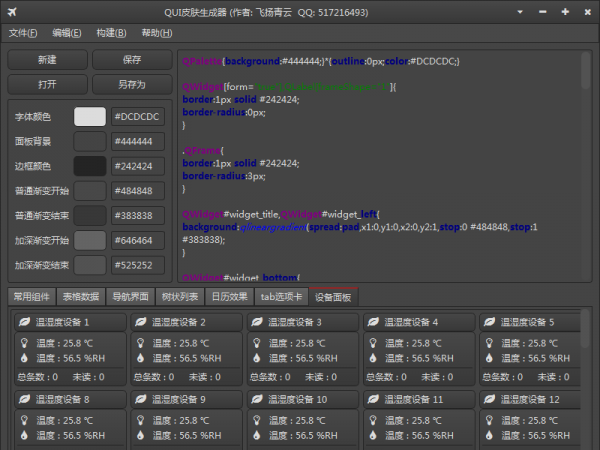Switch to the 常用组件 tab
The width and height of the screenshot is (600, 450).
(30, 296)
